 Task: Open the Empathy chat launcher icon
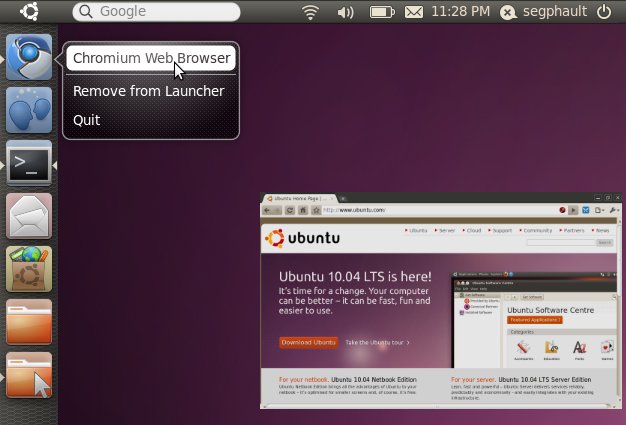29,110
